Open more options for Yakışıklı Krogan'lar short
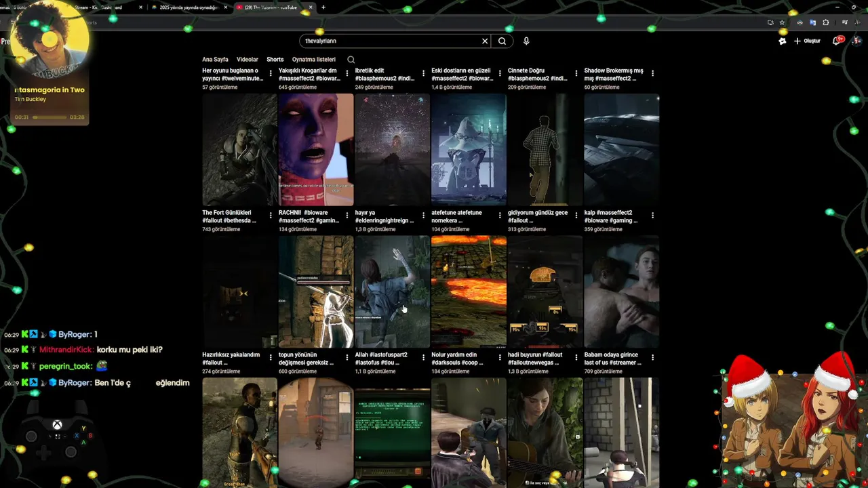 (x=347, y=73)
